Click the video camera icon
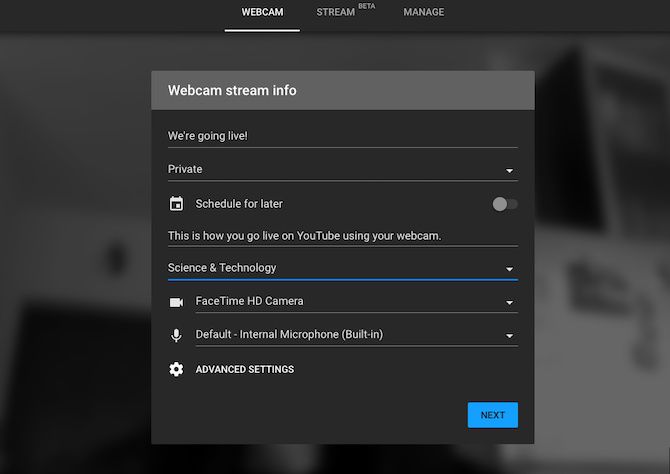The width and height of the screenshot is (670, 474). coord(177,302)
